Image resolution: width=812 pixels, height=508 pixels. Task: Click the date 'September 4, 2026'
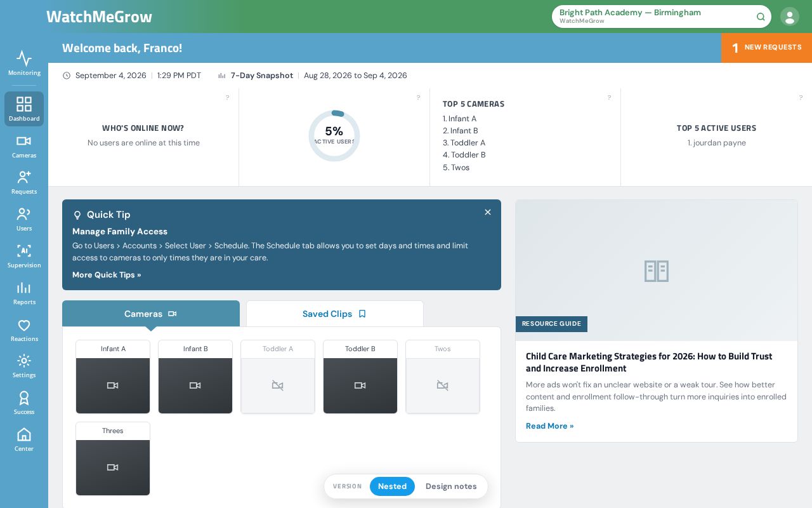111,76
